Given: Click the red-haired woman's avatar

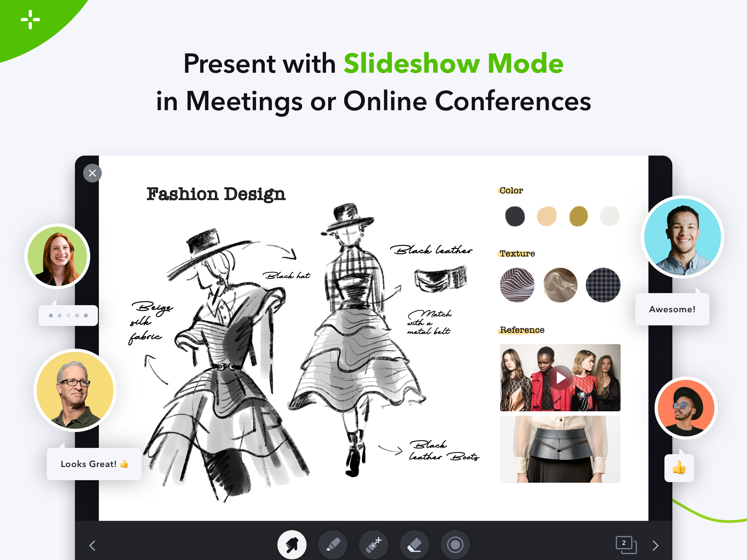Looking at the screenshot, I should coord(57,256).
